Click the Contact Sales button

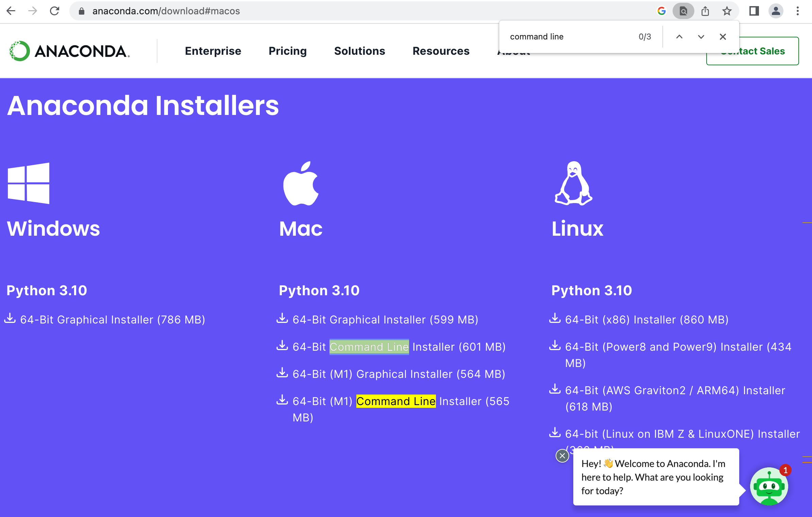coord(752,51)
